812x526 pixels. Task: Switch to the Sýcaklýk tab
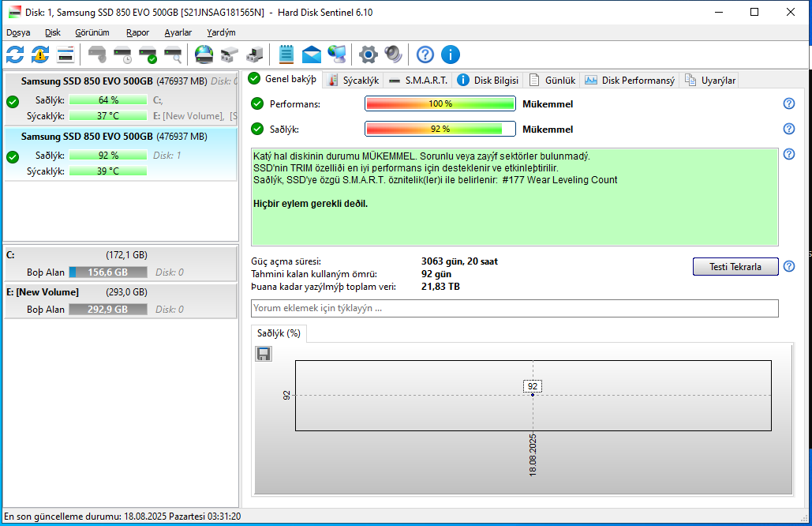(x=354, y=81)
